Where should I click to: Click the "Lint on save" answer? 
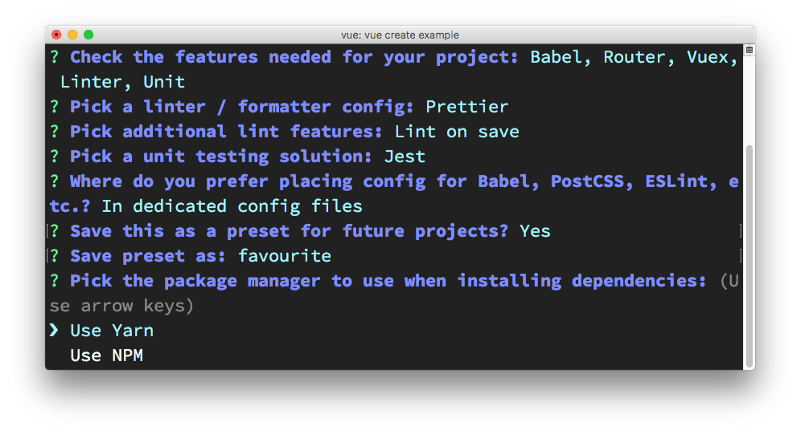tap(457, 131)
